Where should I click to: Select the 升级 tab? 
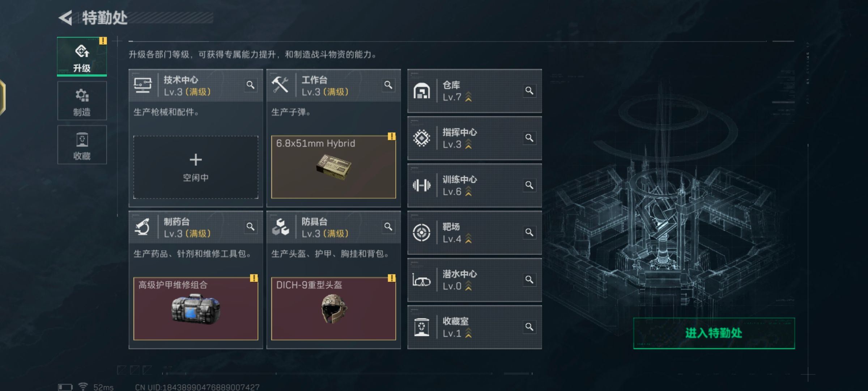click(x=82, y=56)
